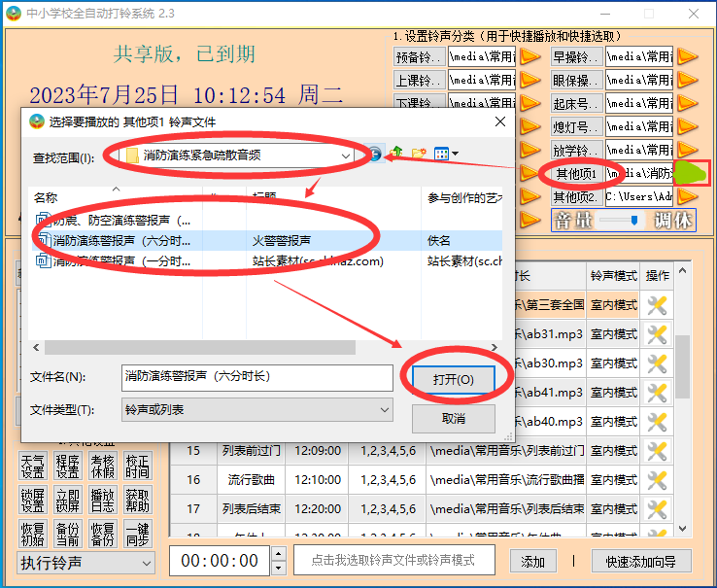Play the 眼保操 ringtone preview arrow
The height and width of the screenshot is (588, 717).
(x=687, y=81)
